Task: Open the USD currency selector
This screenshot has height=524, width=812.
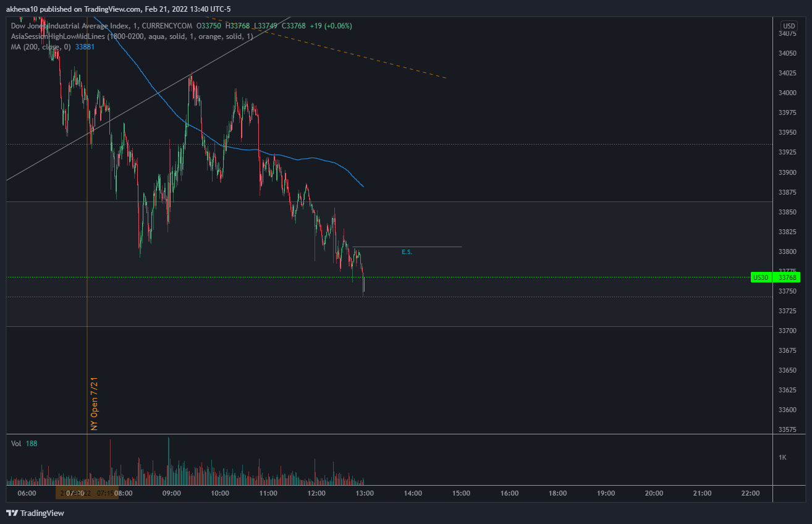Action: 789,26
